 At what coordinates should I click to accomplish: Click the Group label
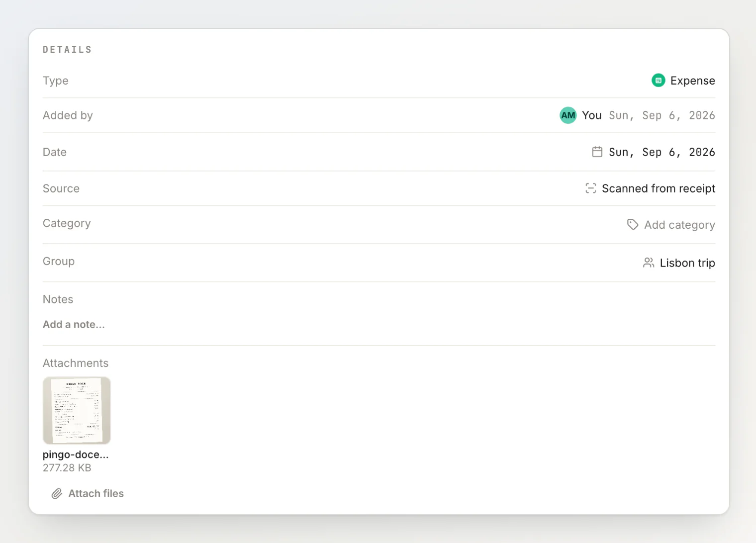(x=59, y=261)
